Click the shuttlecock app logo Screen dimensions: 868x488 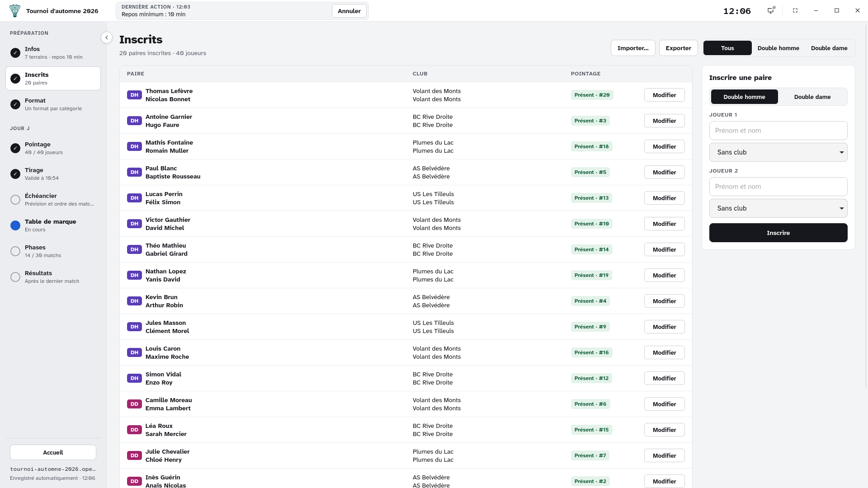click(x=15, y=11)
